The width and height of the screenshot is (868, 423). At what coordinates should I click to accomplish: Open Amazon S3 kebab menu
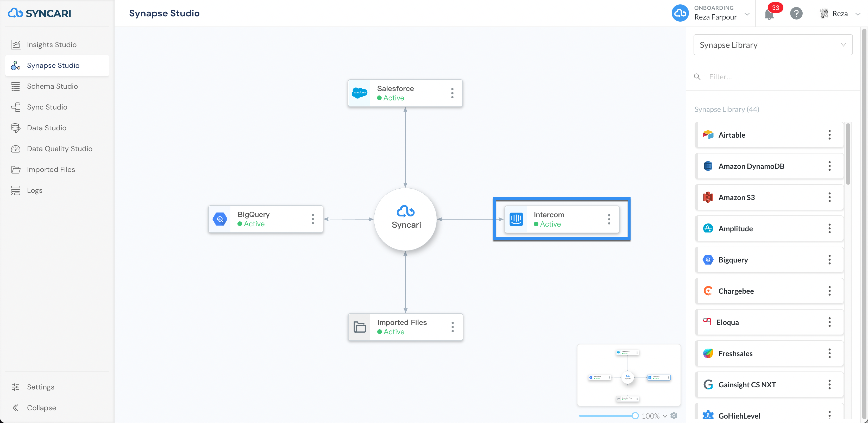[x=829, y=197]
